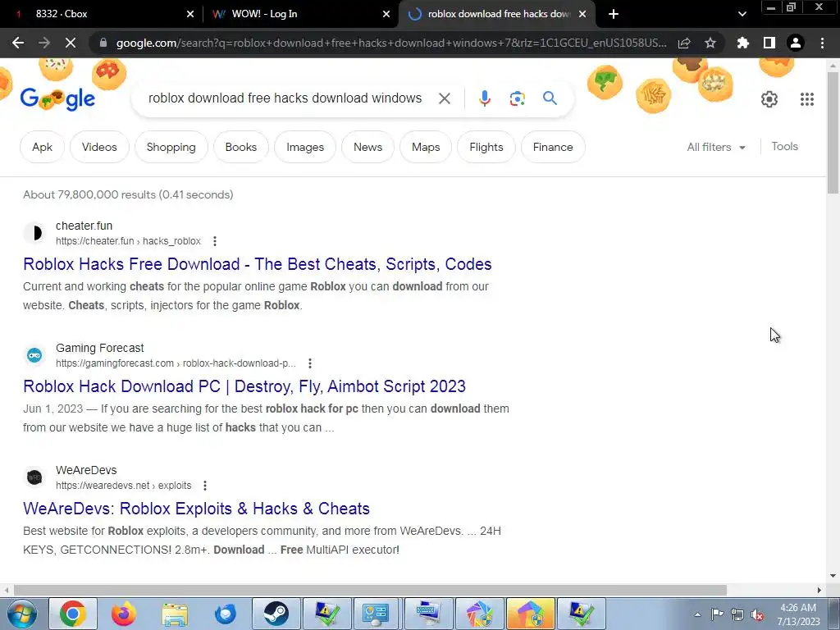Open the Chrome three-dot menu
840x630 pixels.
click(x=822, y=43)
